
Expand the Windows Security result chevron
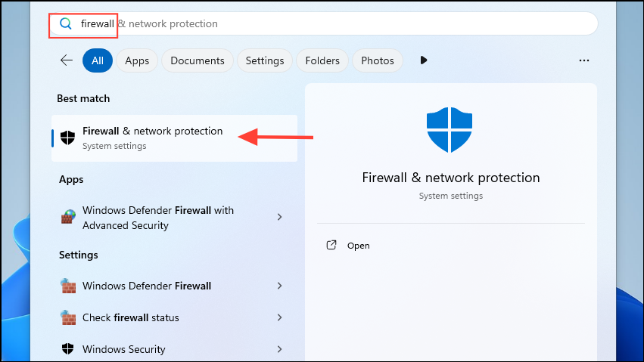[279, 349]
